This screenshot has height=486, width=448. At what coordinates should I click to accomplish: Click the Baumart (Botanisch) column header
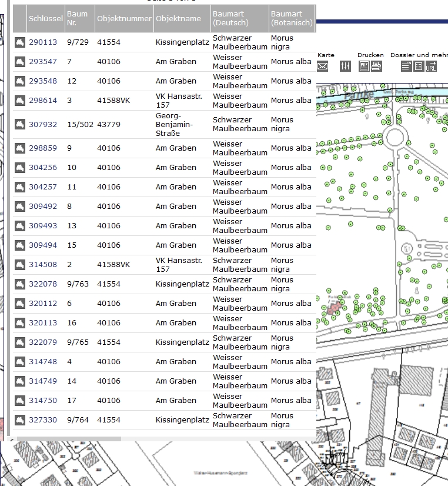click(291, 18)
